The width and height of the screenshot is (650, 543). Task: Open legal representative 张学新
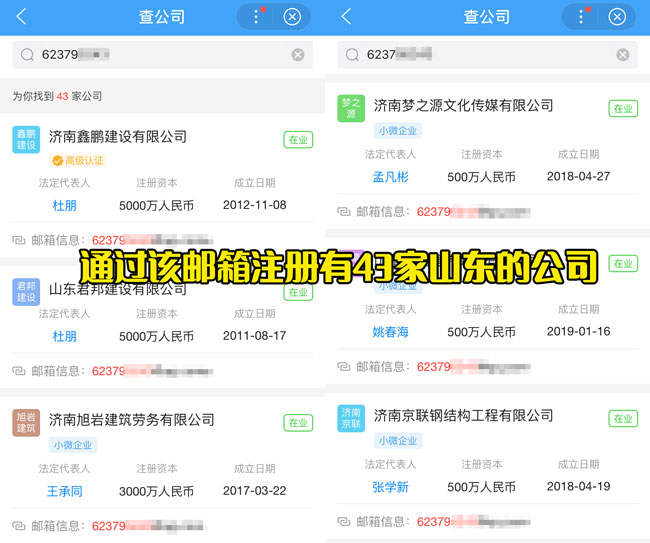(390, 487)
